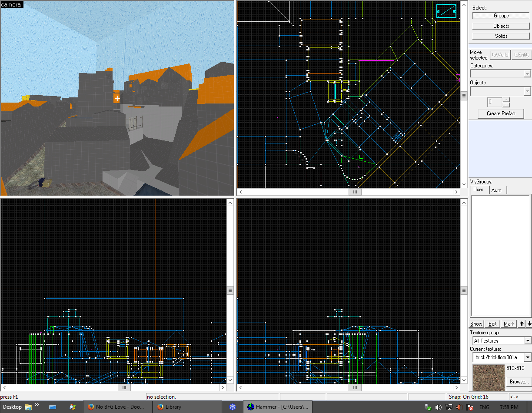Click the cyan camera entity in top view

pos(446,11)
